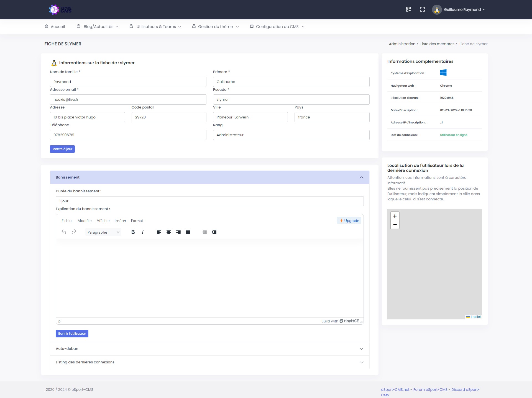Decrease indent in editor
This screenshot has height=398, width=532.
pyautogui.click(x=204, y=232)
